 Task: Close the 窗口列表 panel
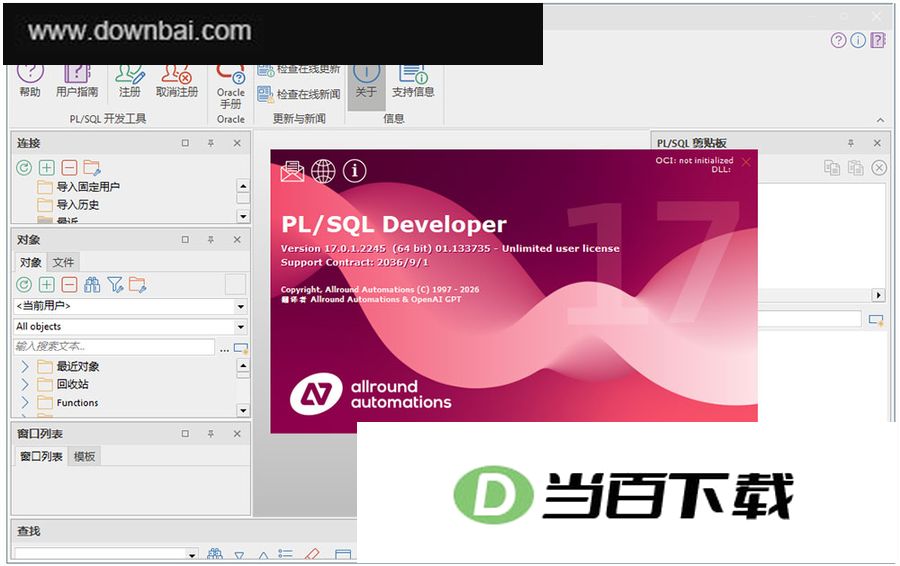tap(237, 433)
